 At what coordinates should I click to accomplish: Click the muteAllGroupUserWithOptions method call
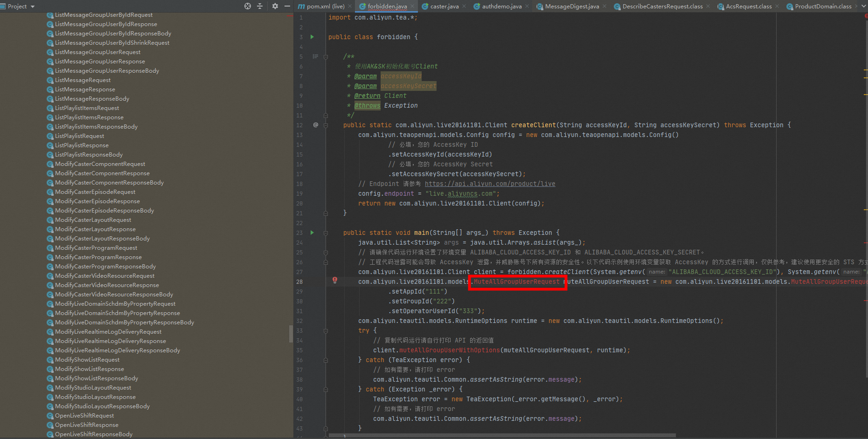click(x=450, y=350)
